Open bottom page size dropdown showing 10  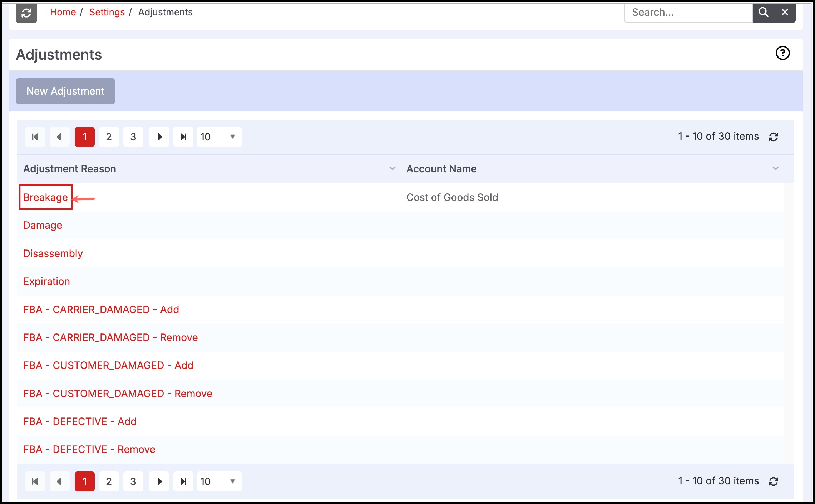(219, 481)
